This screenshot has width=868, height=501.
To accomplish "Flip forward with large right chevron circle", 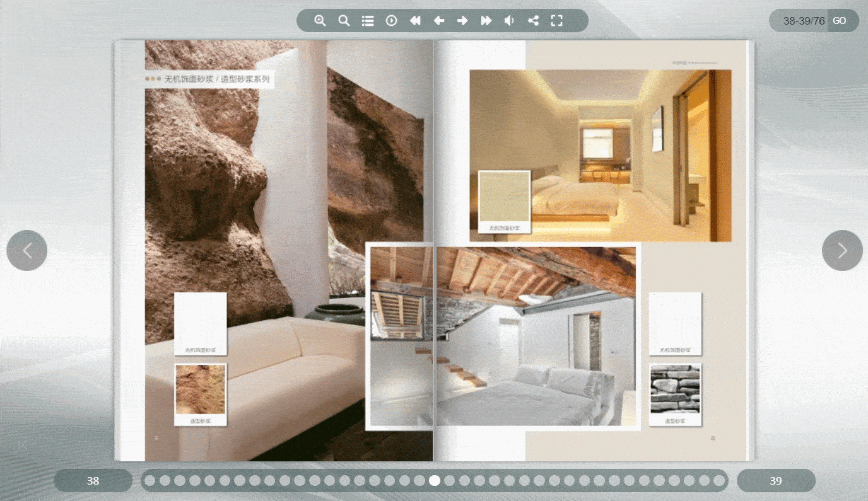I will [842, 250].
